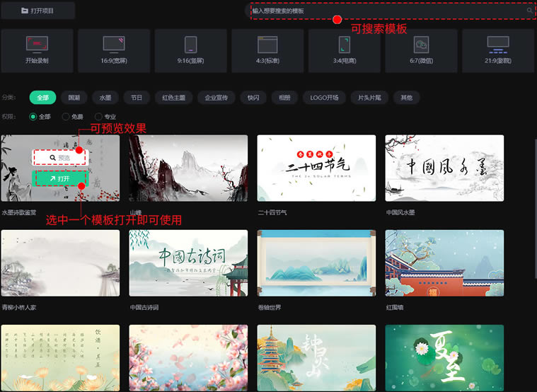Click the 卷轴世界 template name label

(x=270, y=307)
